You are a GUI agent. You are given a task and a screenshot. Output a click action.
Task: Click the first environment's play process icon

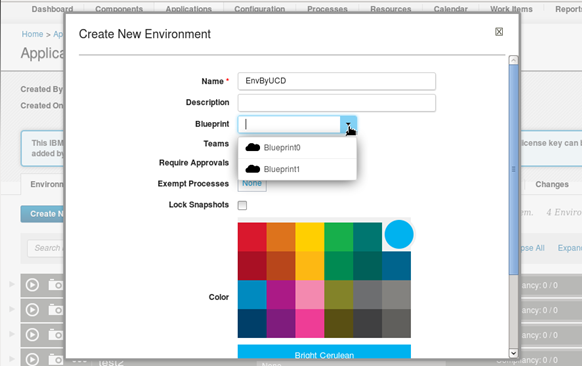(x=32, y=285)
